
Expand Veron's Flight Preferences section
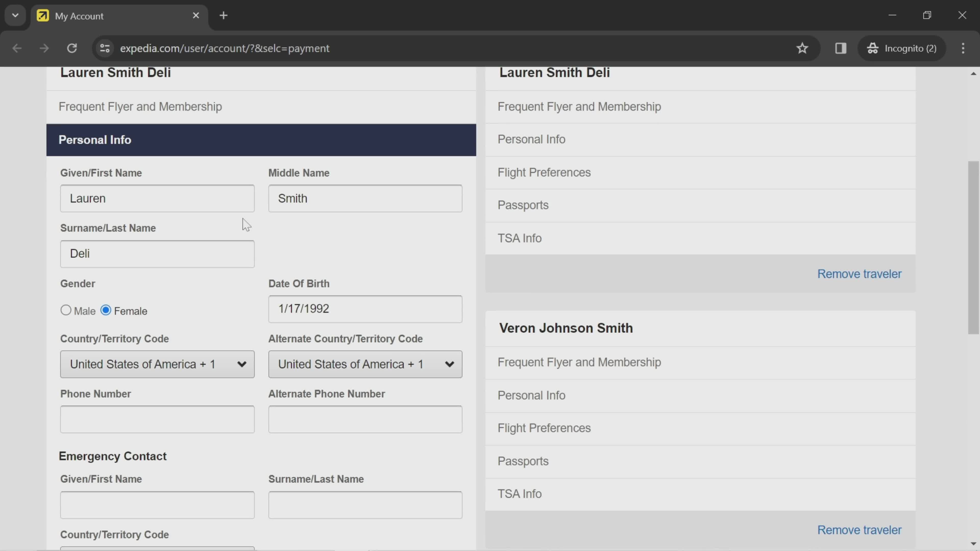(700, 428)
